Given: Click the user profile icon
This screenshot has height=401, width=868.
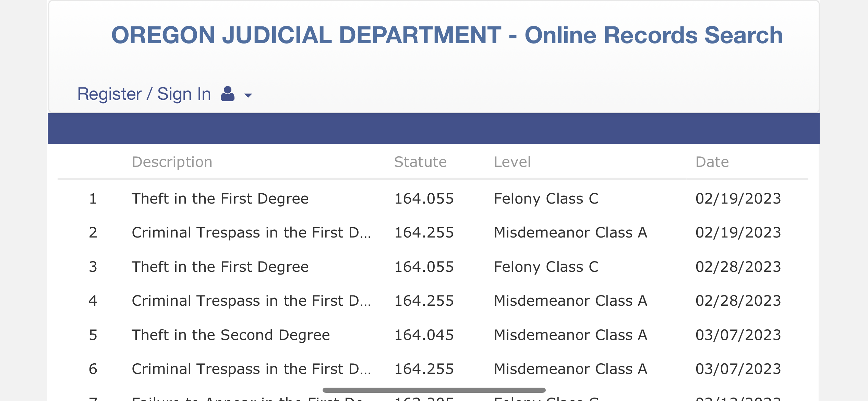Looking at the screenshot, I should [227, 94].
